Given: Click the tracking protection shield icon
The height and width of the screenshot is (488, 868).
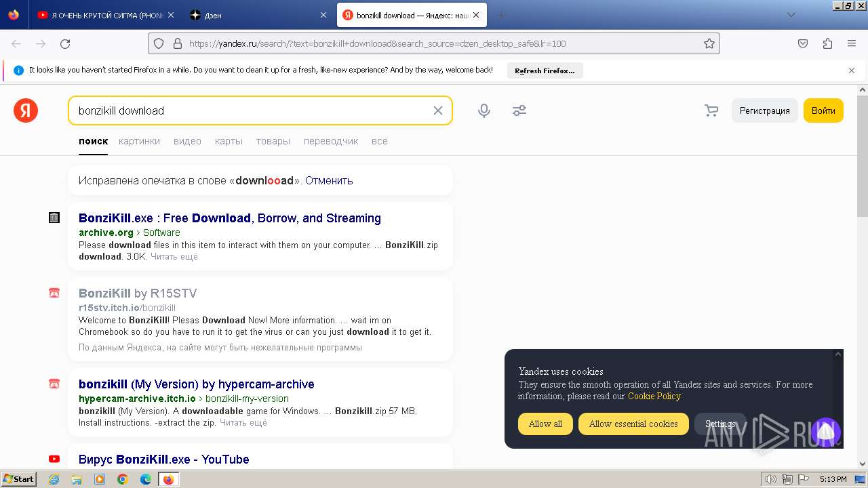Looking at the screenshot, I should tap(159, 43).
